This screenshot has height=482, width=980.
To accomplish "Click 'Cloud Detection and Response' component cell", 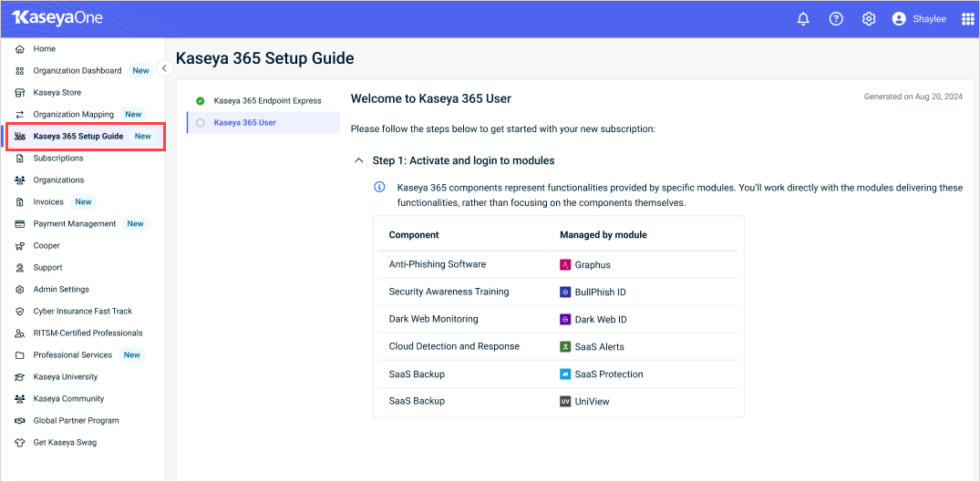I will pos(454,346).
